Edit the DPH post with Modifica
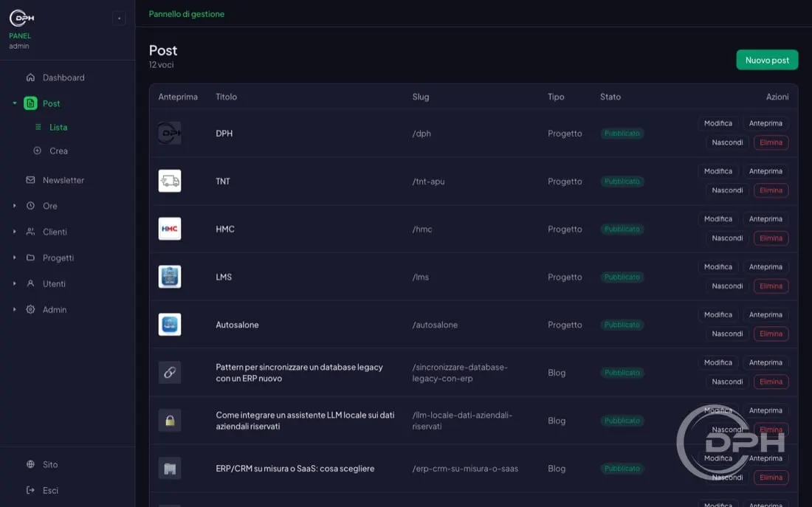This screenshot has height=507, width=812. tap(718, 123)
